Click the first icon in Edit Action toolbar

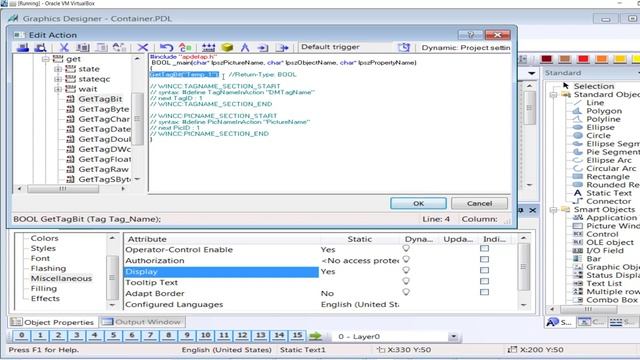point(22,47)
